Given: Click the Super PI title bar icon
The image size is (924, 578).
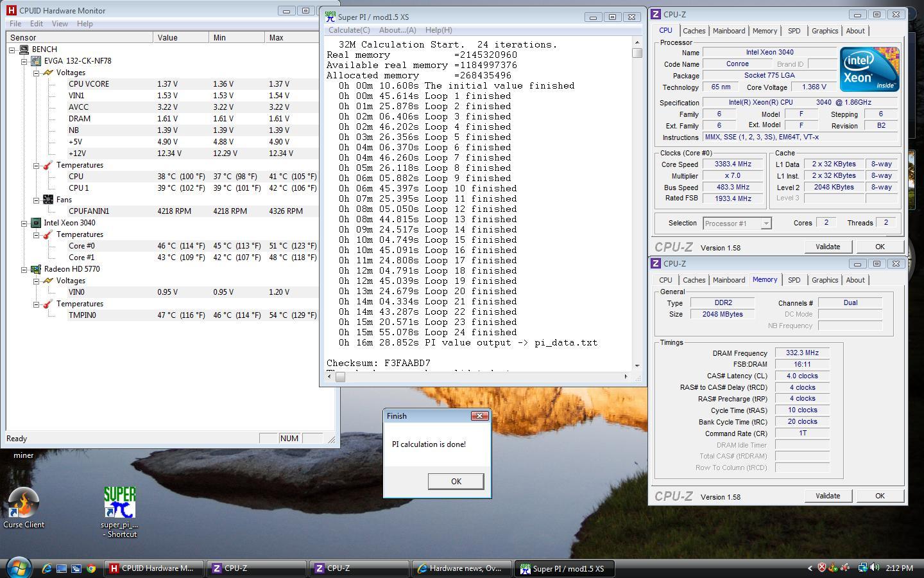Looking at the screenshot, I should (x=330, y=17).
